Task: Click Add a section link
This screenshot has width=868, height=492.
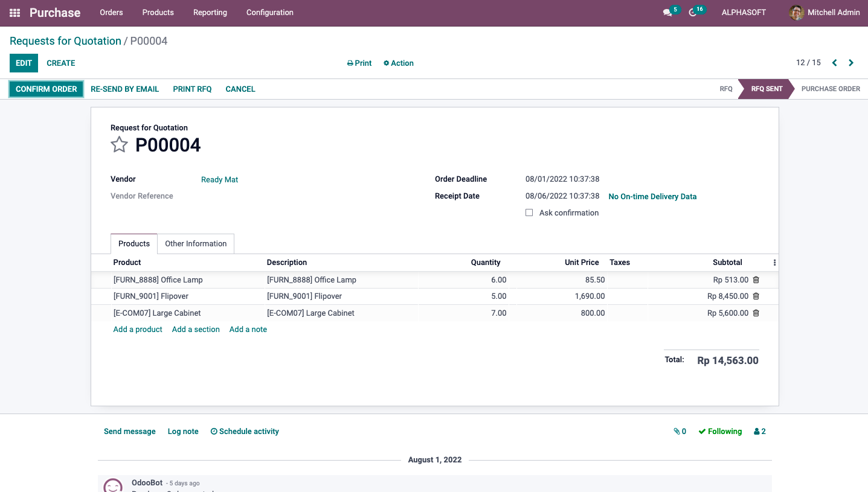Action: 196,330
